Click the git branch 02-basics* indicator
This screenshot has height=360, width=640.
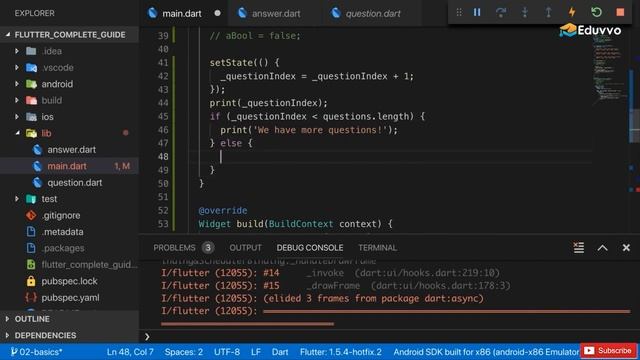coord(36,352)
